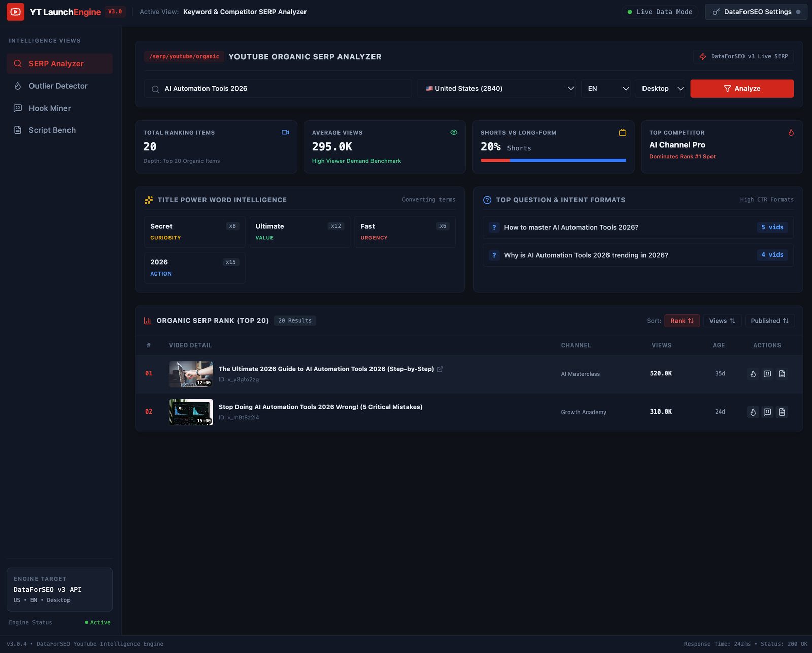Click the "Fast" urgency power word card
The image size is (812, 653).
pyautogui.click(x=405, y=232)
